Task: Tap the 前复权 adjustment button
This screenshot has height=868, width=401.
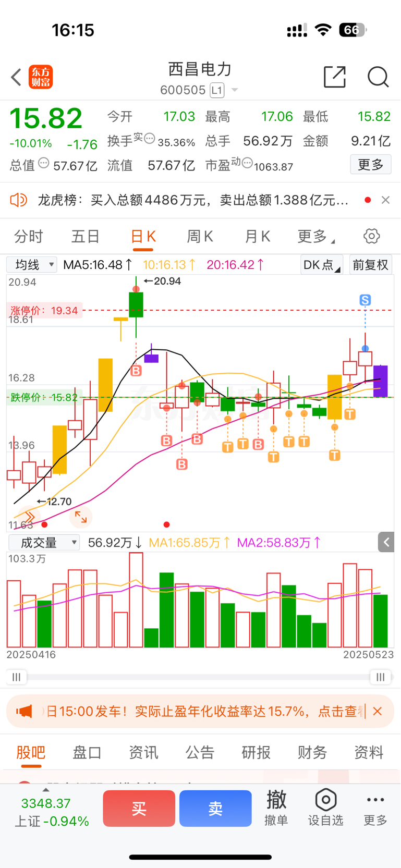Action: pyautogui.click(x=371, y=265)
